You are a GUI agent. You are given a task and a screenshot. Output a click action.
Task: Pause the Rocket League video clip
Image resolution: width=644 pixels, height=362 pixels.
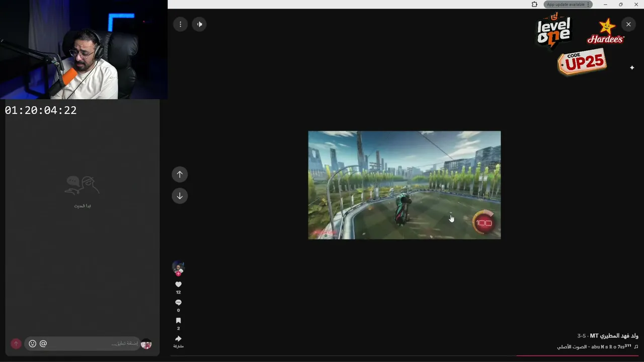click(x=405, y=185)
